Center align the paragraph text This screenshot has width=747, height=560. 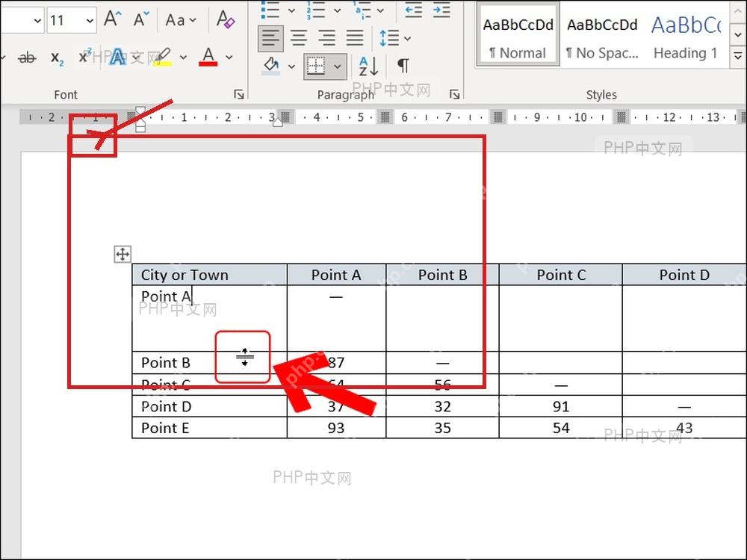[299, 37]
